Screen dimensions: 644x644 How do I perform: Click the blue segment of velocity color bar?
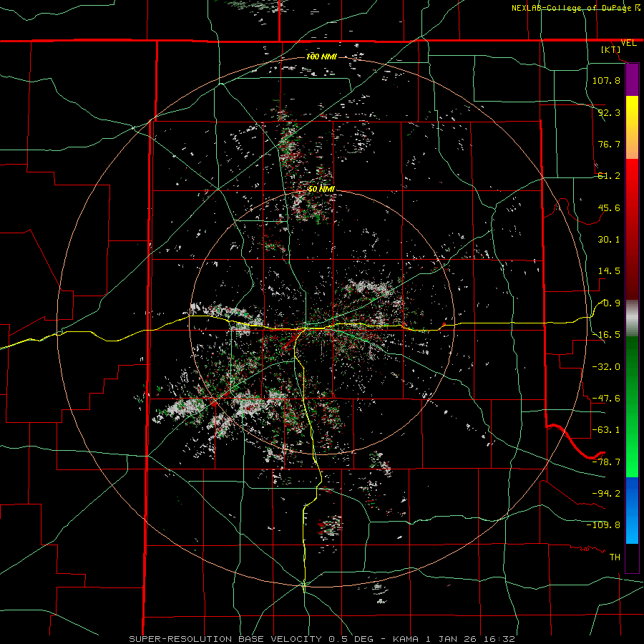click(x=632, y=510)
